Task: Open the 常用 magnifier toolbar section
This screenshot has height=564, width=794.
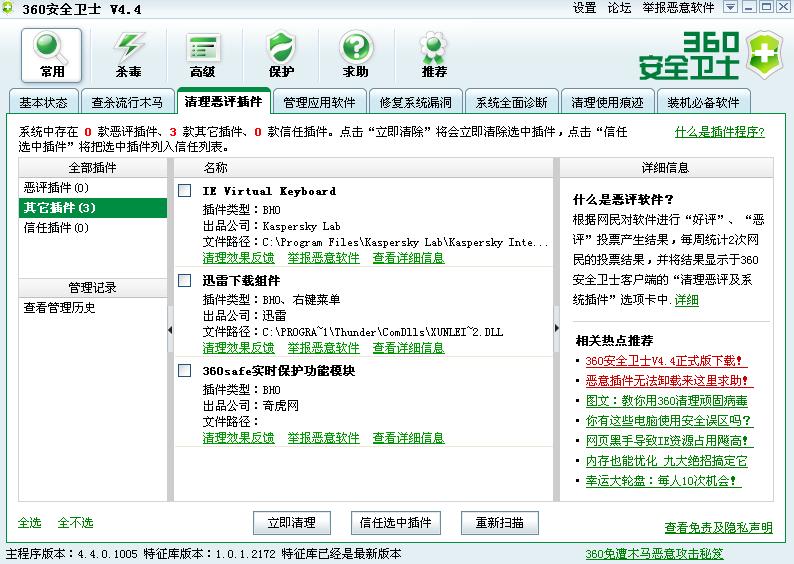Action: point(51,55)
